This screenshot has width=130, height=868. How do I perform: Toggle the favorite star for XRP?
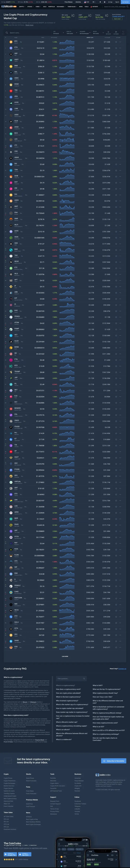click(116, 54)
